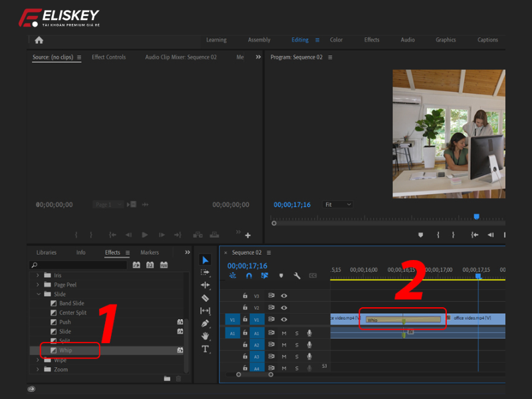Screen dimensions: 532x399
Task: Open the Effects panel menu
Action: click(126, 253)
